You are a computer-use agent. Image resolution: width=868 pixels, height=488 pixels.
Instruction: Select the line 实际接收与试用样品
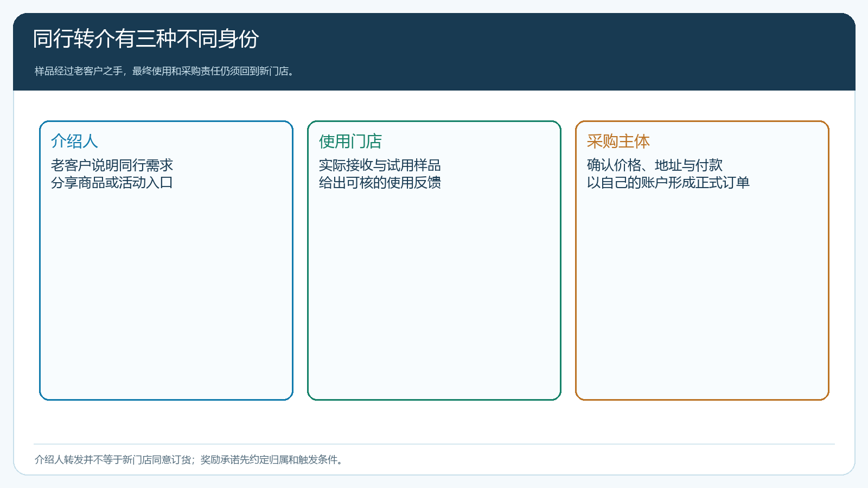(380, 165)
